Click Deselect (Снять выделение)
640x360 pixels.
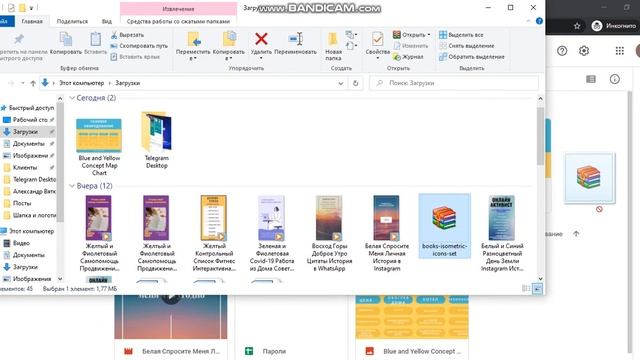pyautogui.click(x=467, y=46)
